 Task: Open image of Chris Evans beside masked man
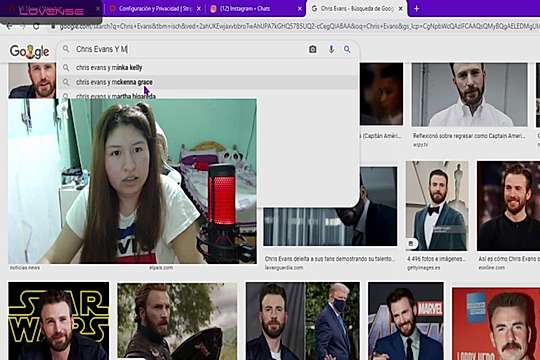click(x=303, y=321)
